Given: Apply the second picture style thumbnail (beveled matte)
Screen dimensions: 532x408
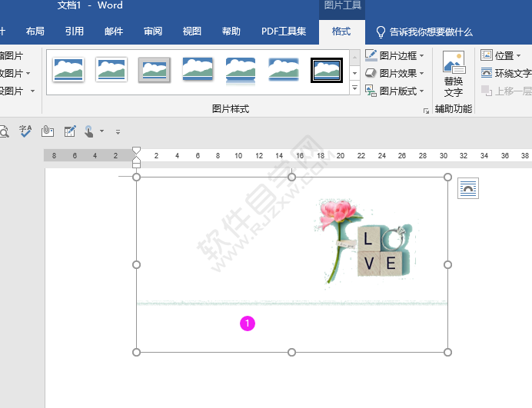Looking at the screenshot, I should (x=111, y=69).
